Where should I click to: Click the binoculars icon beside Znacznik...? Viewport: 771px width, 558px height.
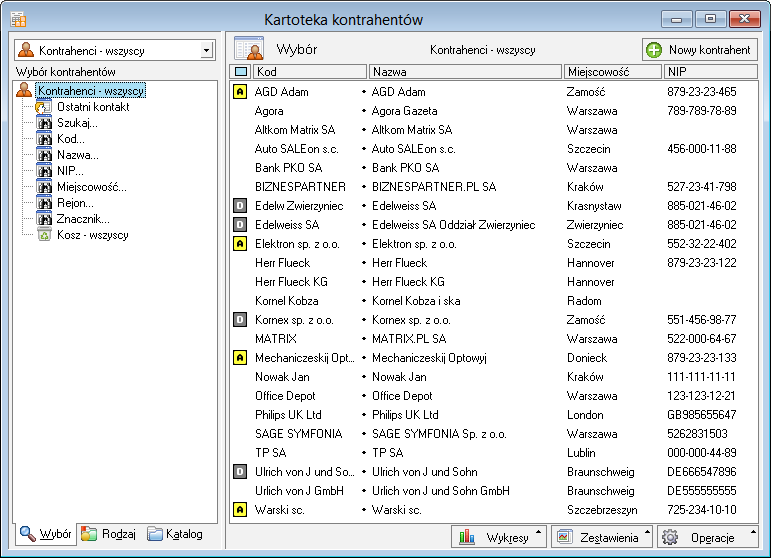(x=44, y=219)
